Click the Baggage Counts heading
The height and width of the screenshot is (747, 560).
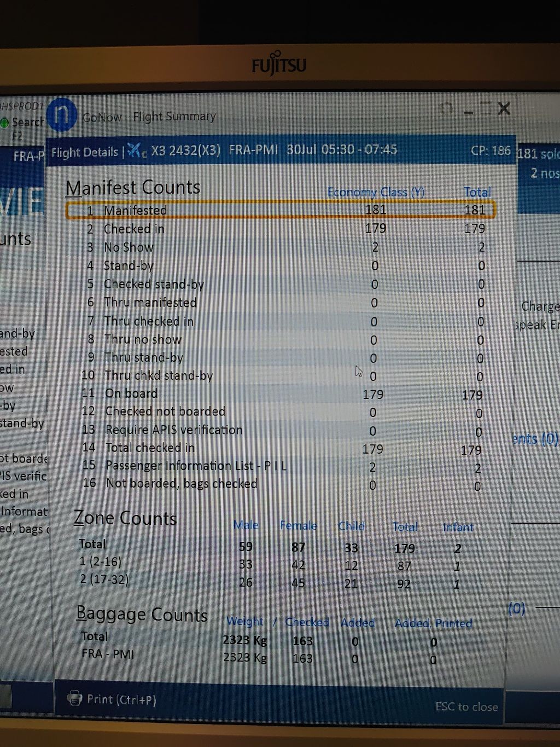[x=142, y=614]
